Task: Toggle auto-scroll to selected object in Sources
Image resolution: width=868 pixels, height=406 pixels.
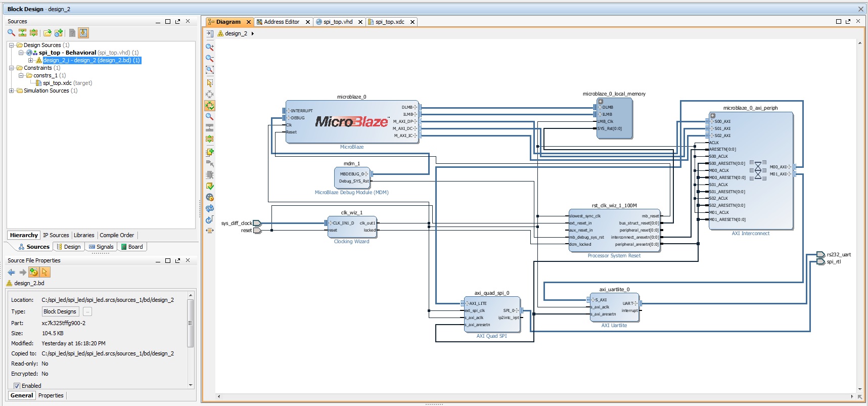Action: pyautogui.click(x=83, y=33)
